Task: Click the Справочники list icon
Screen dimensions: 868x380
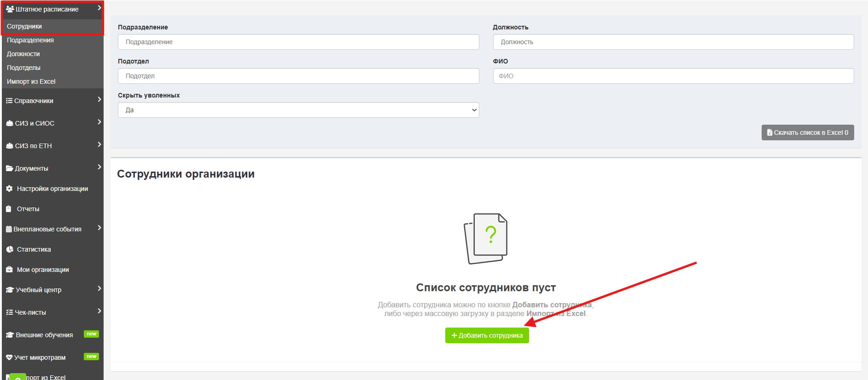Action: coord(9,101)
